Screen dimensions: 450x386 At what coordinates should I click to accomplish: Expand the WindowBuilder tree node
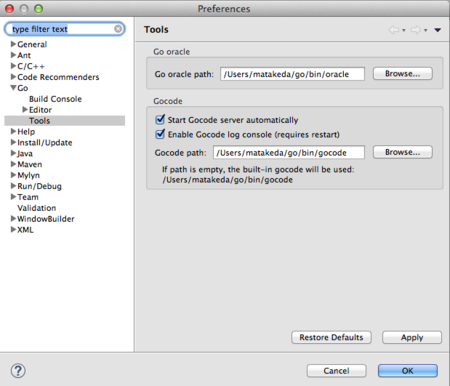(x=13, y=219)
